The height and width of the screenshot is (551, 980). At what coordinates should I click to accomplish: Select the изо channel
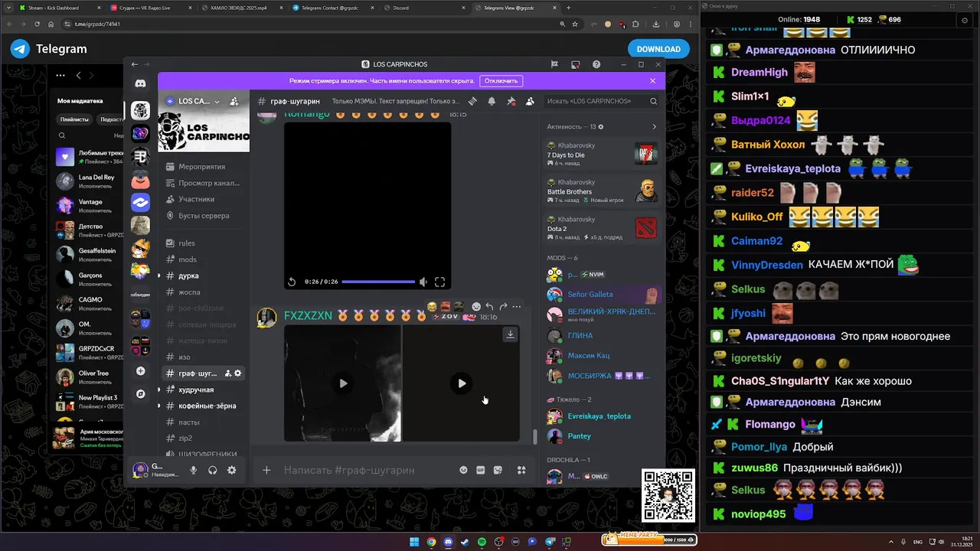pyautogui.click(x=204, y=357)
